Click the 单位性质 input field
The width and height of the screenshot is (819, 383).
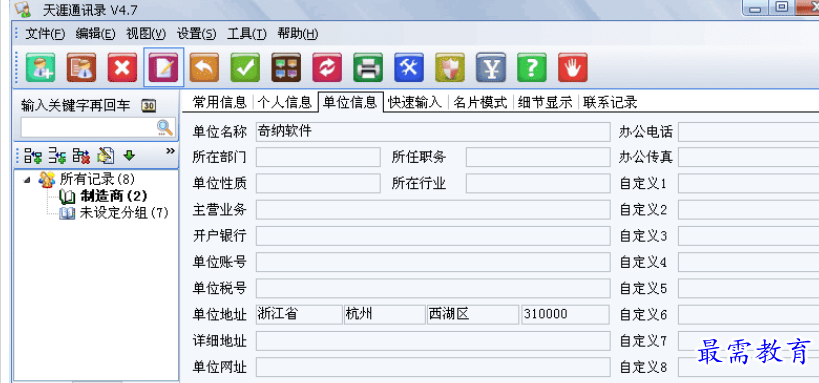(318, 183)
